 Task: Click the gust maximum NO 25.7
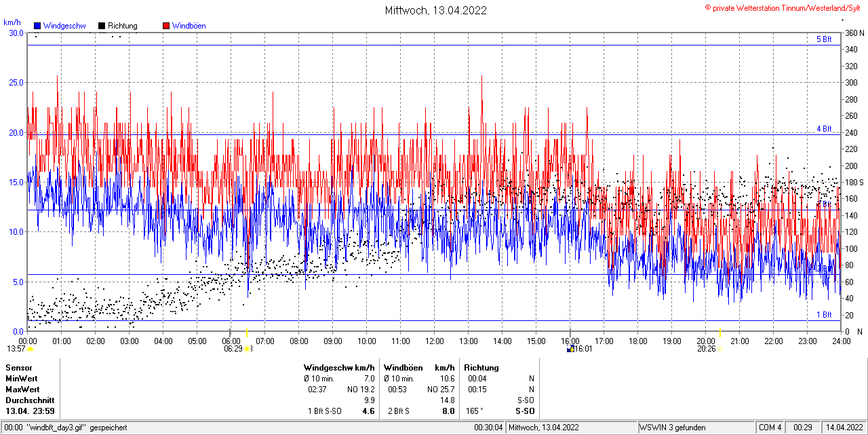tap(441, 390)
